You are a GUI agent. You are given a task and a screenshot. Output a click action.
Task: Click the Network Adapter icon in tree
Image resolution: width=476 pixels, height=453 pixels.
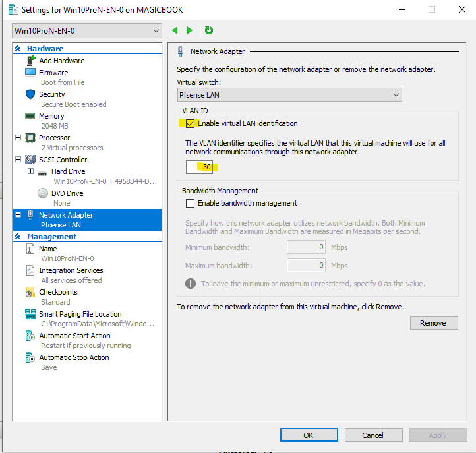click(x=30, y=215)
